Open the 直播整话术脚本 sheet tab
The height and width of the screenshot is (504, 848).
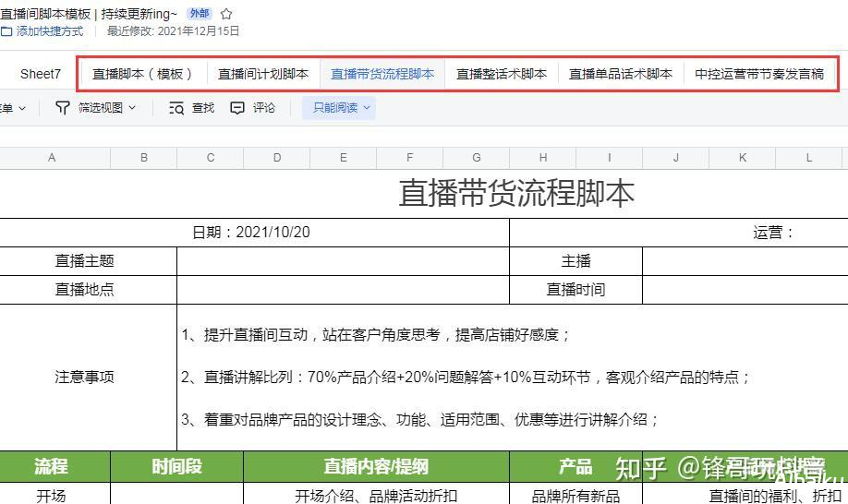point(502,74)
